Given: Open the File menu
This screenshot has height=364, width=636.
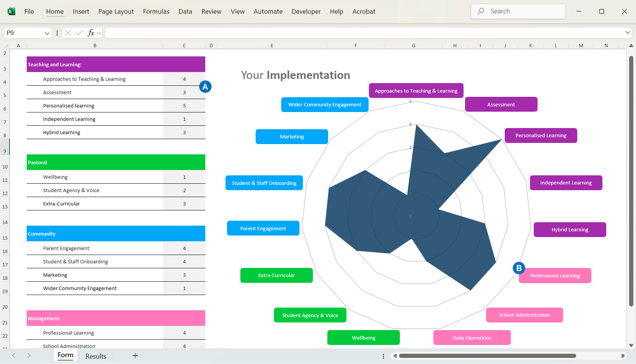Looking at the screenshot, I should pyautogui.click(x=29, y=11).
